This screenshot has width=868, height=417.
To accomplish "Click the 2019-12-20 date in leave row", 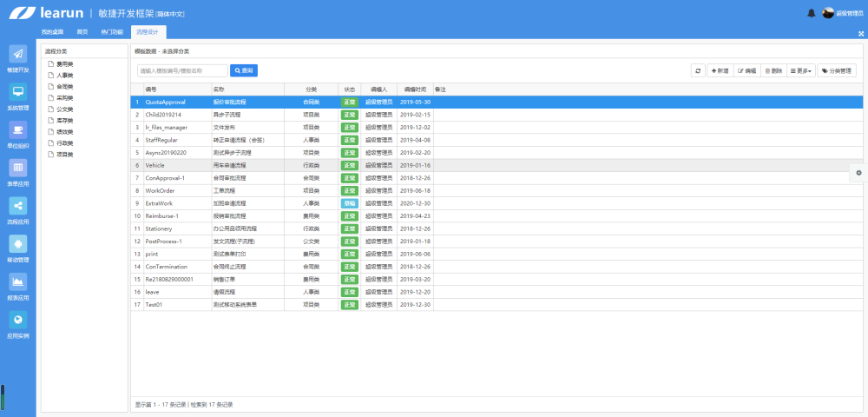I will pyautogui.click(x=415, y=292).
